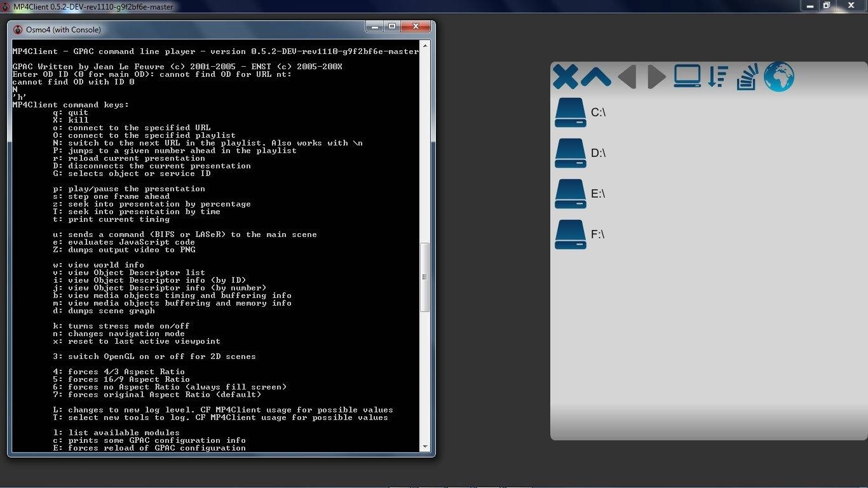The height and width of the screenshot is (488, 868).
Task: Click the Osmo4 console window icon
Action: point(18,29)
